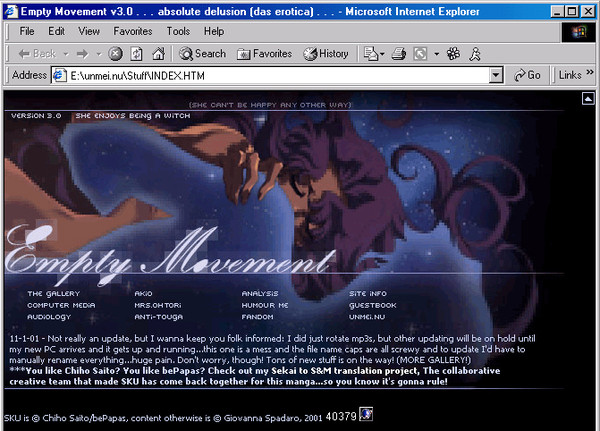This screenshot has width=600, height=431.
Task: Follow the Fandom link
Action: click(x=258, y=317)
